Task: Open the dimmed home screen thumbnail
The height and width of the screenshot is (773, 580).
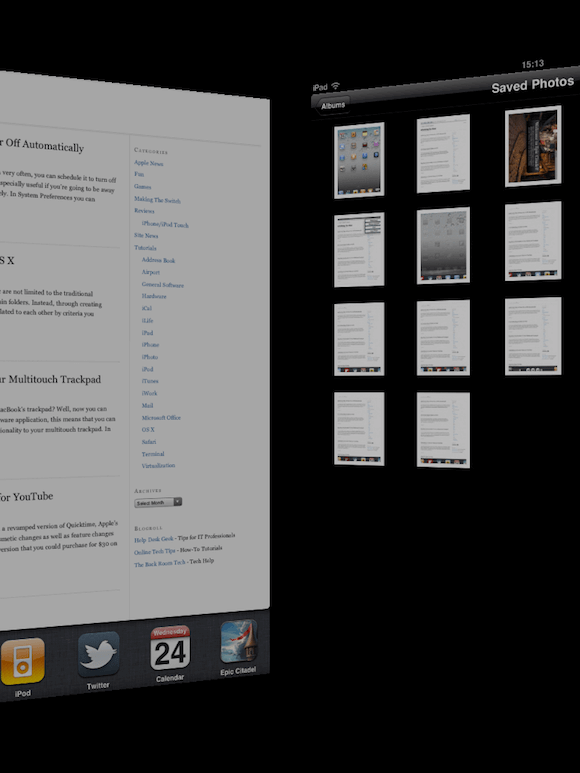Action: (x=443, y=246)
